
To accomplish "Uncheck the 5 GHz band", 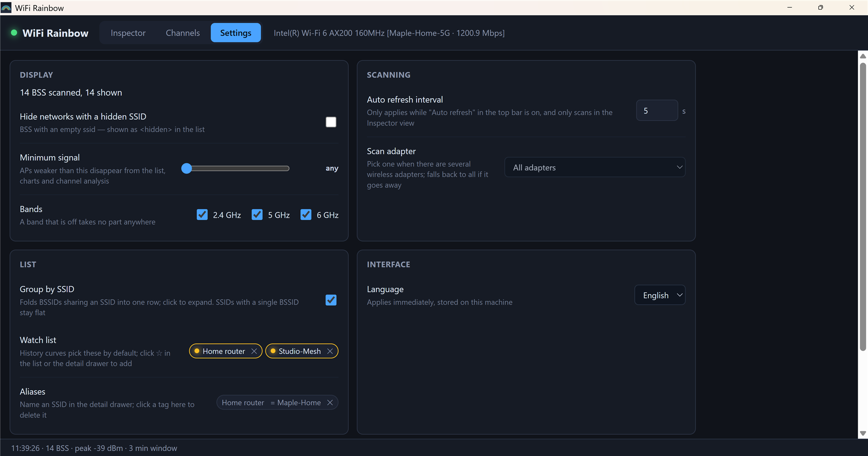I will pos(257,214).
